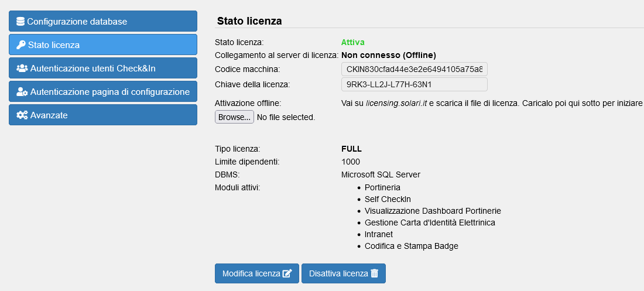Focus the Chiave della licenza field

tap(414, 84)
